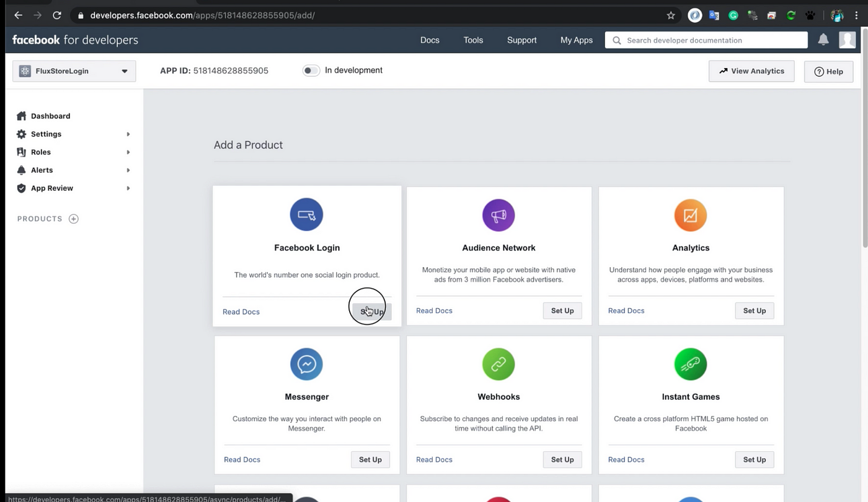Click the Messenger product icon
The width and height of the screenshot is (868, 502).
pos(306,364)
